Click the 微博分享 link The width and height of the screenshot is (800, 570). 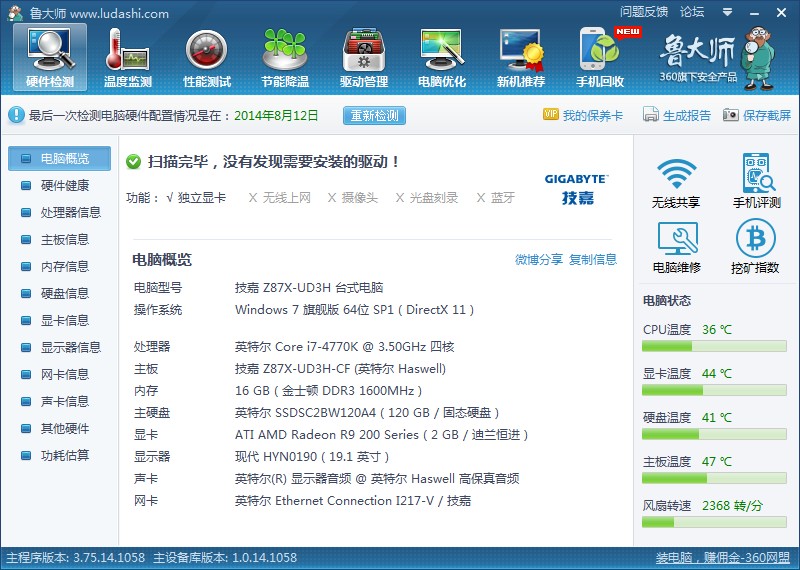[539, 260]
